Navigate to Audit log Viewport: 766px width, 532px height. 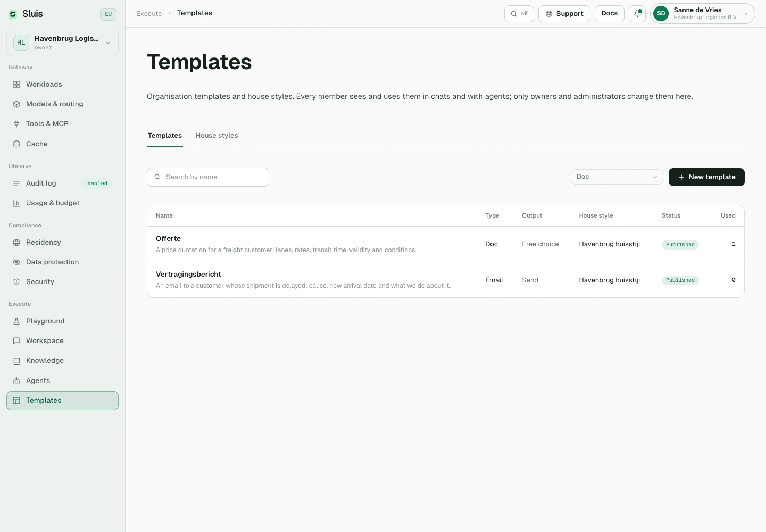click(62, 184)
